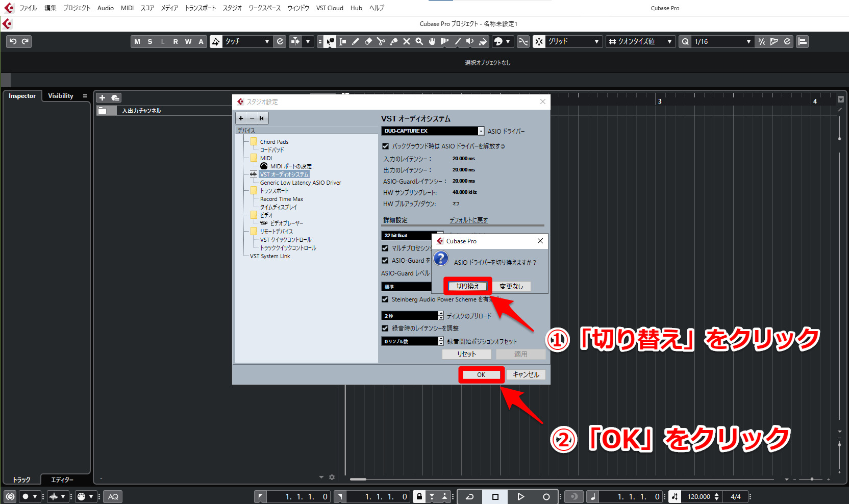Toggle adjust latency when recording checkbox
Screen dimensions: 849x504
coord(385,328)
